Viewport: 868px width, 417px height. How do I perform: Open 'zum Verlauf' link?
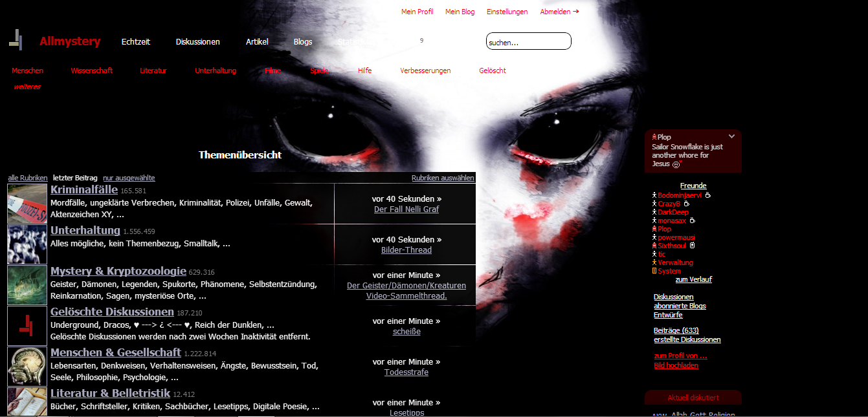point(694,280)
